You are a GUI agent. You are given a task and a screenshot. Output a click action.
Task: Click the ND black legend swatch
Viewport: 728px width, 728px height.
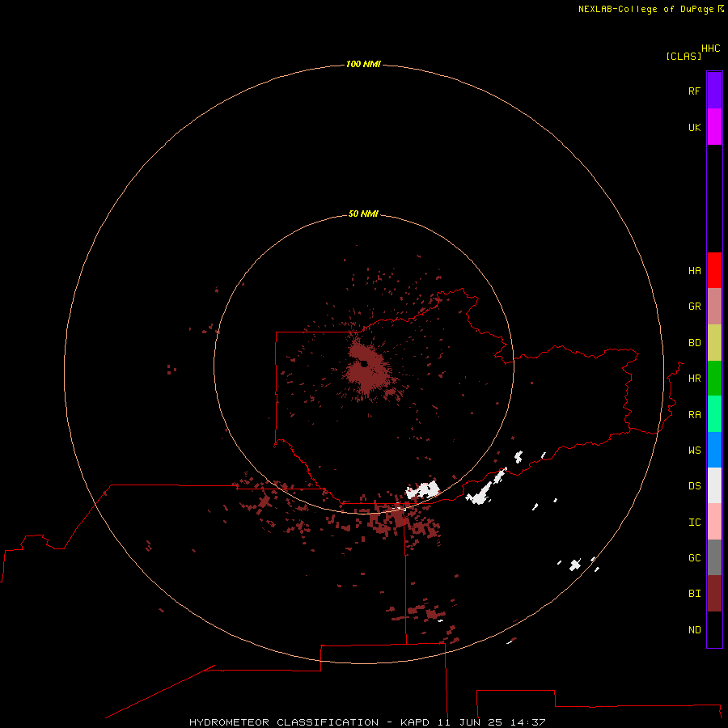[x=714, y=629]
